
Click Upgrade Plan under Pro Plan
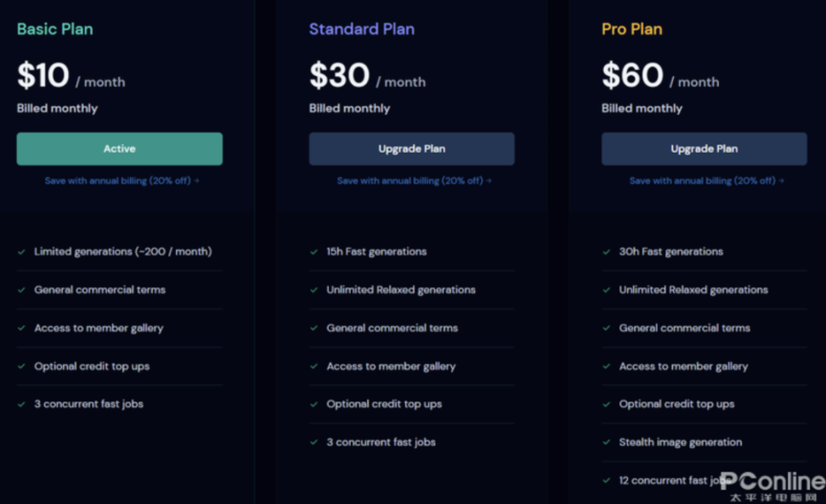[x=704, y=149]
